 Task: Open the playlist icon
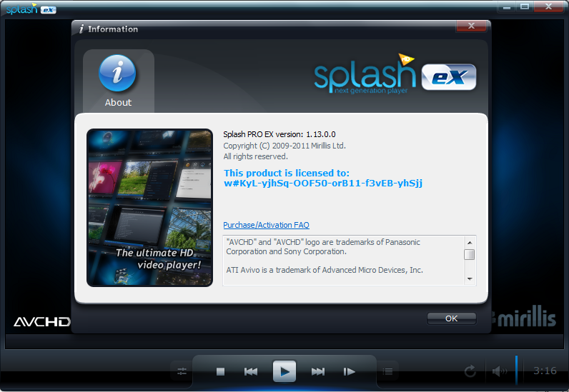pos(387,371)
